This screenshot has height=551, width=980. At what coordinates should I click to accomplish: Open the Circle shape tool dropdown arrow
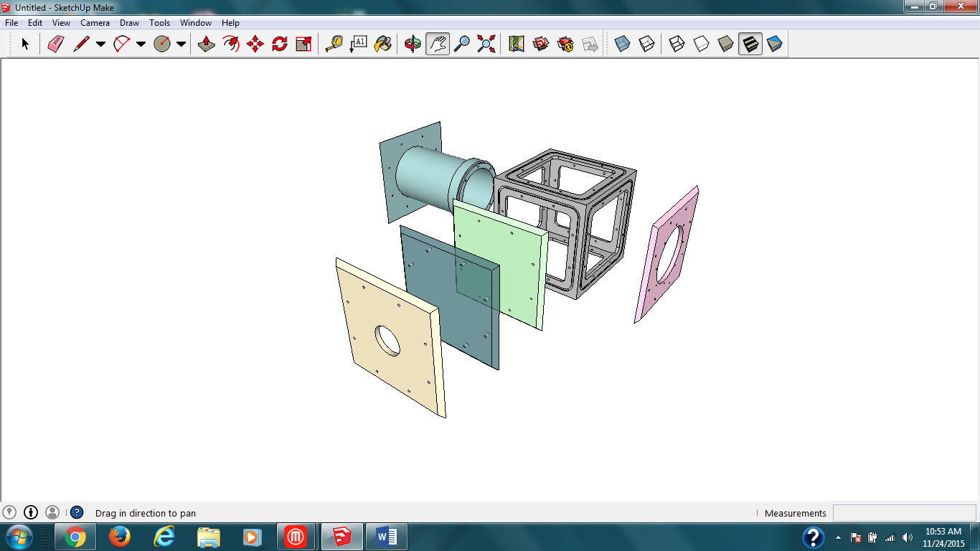(x=181, y=44)
